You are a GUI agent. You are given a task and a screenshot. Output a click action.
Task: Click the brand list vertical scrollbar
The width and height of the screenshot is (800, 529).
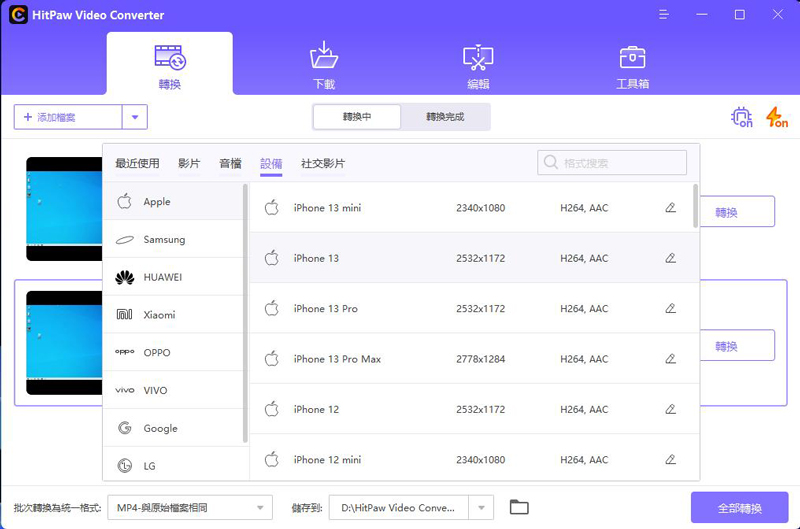245,313
